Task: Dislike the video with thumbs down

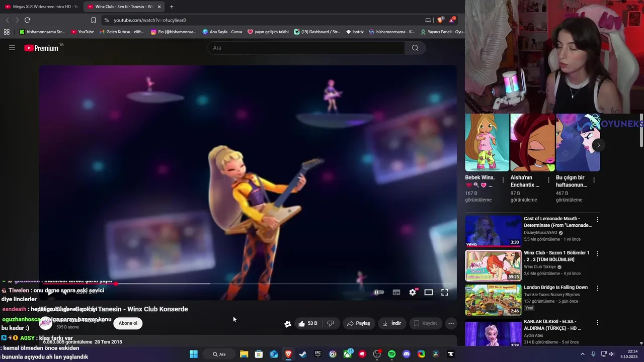Action: 331,323
